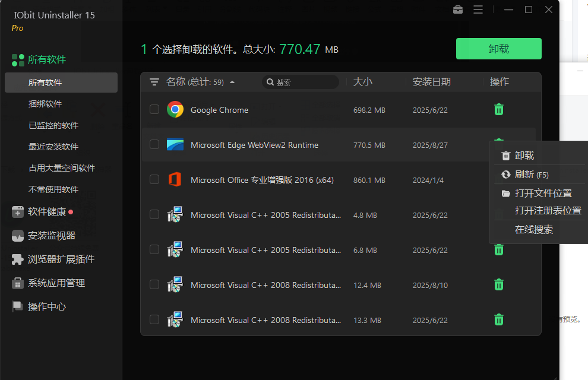Delete Google Chrome via its trash icon
The width and height of the screenshot is (588, 380).
(499, 110)
